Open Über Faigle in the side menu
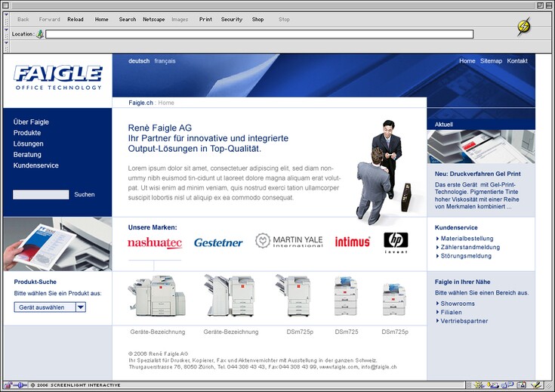The width and height of the screenshot is (555, 392). click(31, 122)
